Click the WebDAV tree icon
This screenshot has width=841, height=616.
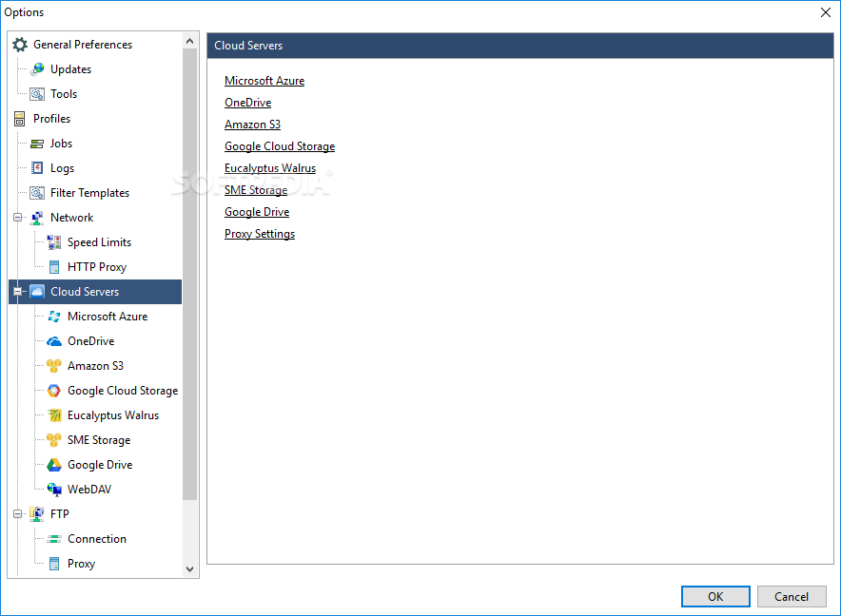pos(54,490)
